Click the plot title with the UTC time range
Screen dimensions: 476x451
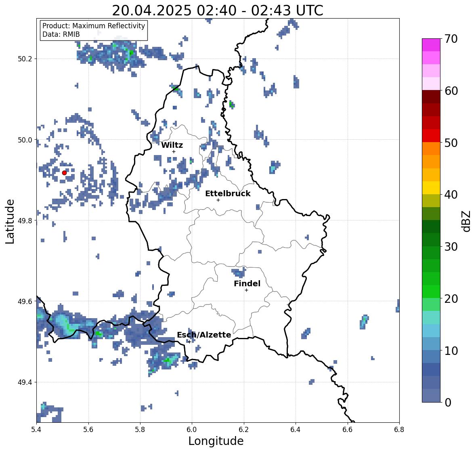pyautogui.click(x=218, y=10)
